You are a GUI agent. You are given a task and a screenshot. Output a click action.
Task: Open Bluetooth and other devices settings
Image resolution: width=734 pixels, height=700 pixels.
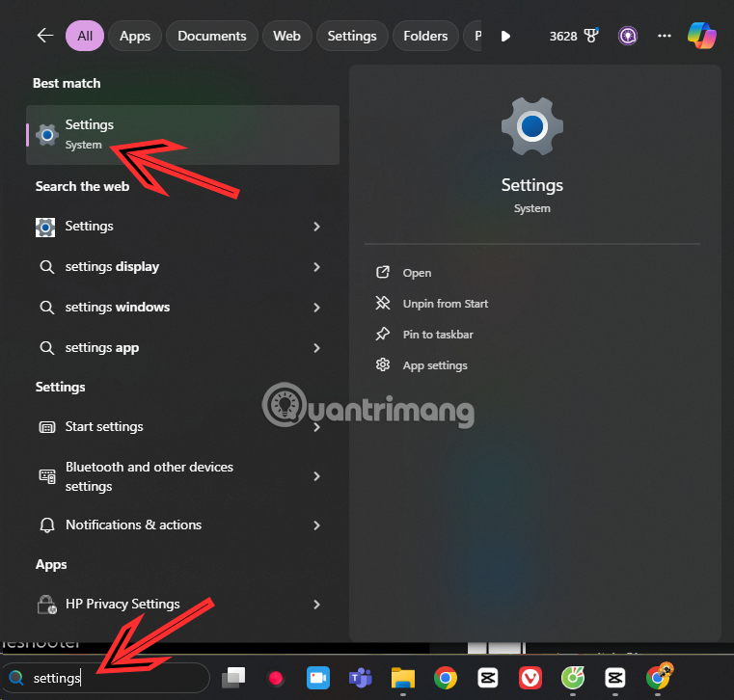tap(150, 476)
